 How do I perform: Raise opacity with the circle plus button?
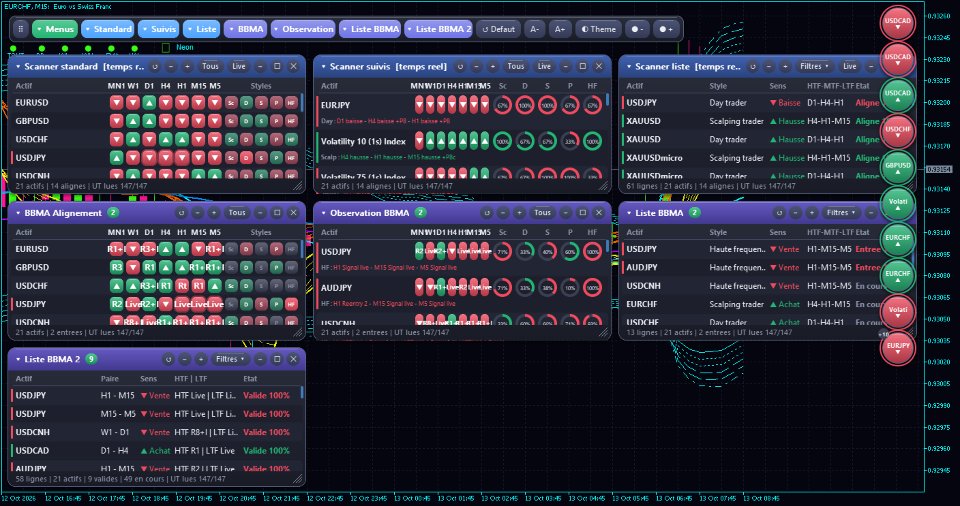pos(666,29)
